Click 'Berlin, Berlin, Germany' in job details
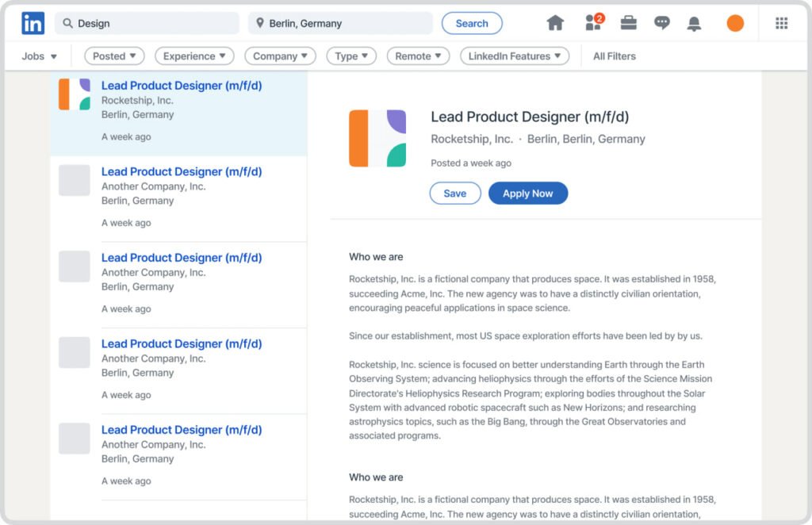Screen dimensions: 812x525 coord(586,139)
